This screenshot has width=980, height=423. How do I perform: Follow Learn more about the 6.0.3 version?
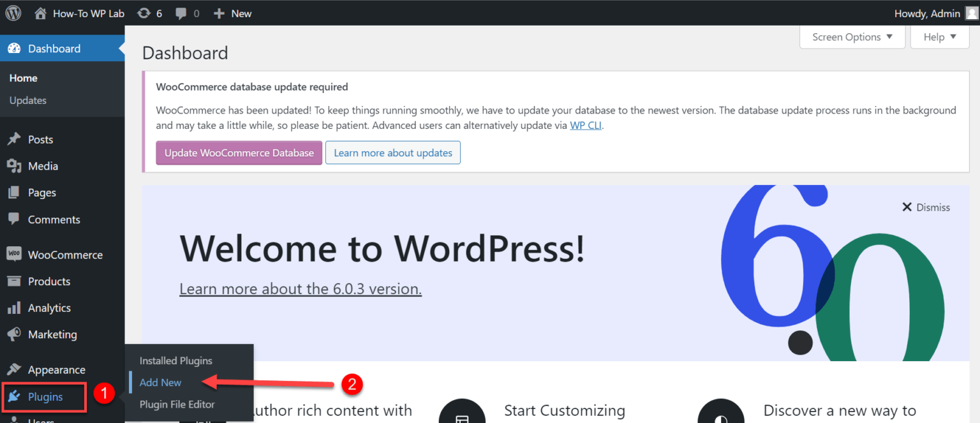[x=300, y=288]
